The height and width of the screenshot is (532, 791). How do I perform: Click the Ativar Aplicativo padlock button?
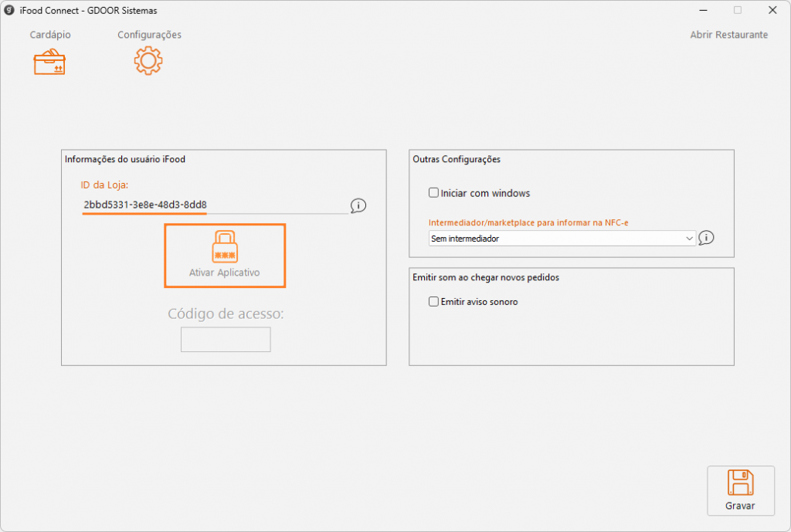click(225, 256)
